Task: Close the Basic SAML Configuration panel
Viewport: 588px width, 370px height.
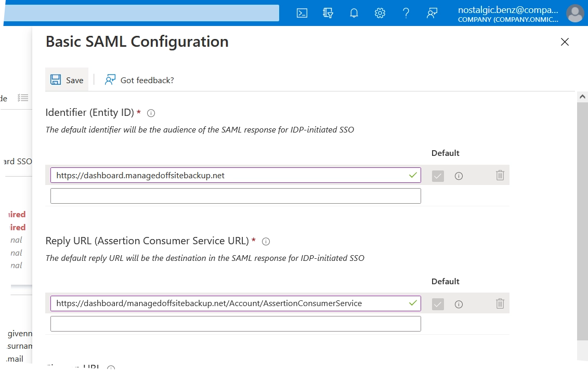Action: [x=565, y=42]
